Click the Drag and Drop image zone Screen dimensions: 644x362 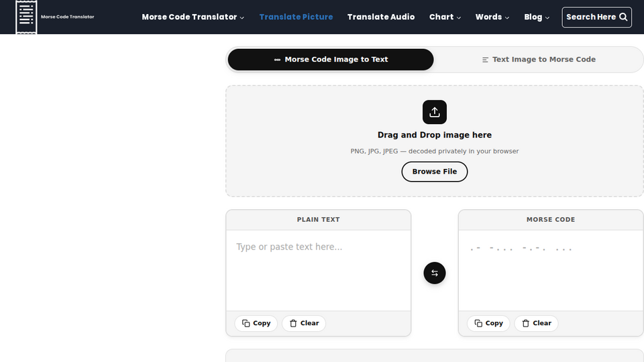click(435, 141)
